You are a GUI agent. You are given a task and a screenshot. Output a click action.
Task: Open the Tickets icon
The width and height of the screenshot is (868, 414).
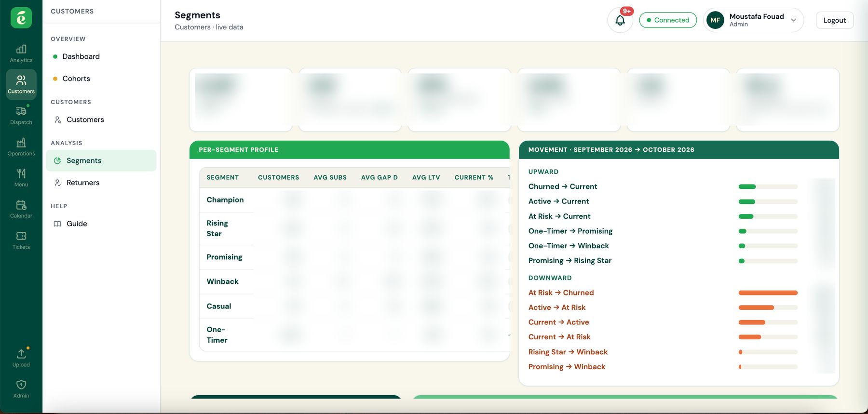21,240
